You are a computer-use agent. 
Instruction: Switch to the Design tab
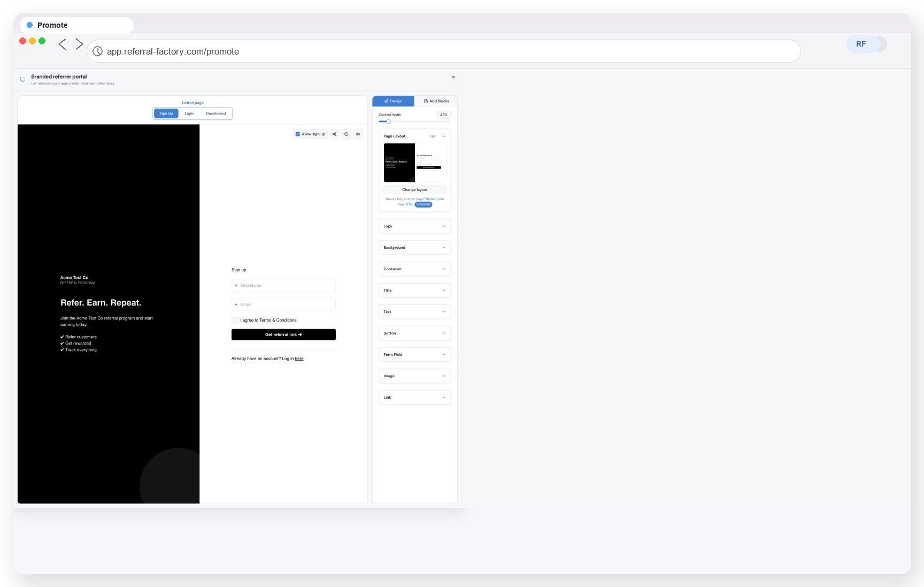coord(394,101)
